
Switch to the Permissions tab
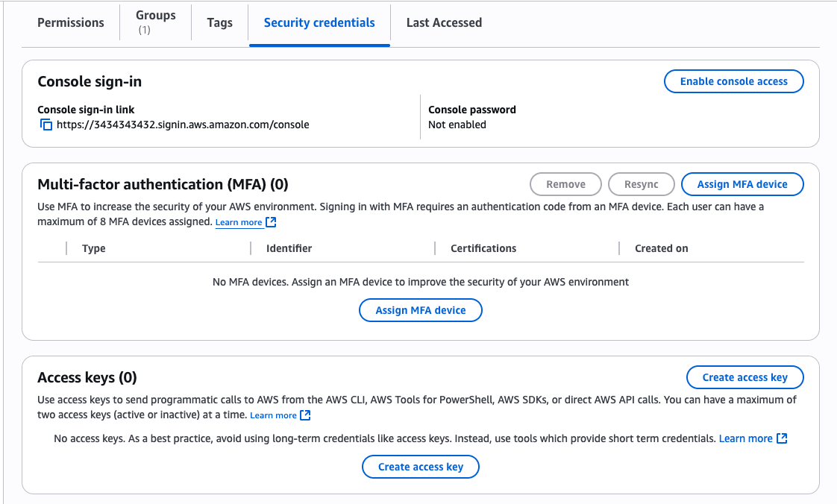tap(71, 22)
